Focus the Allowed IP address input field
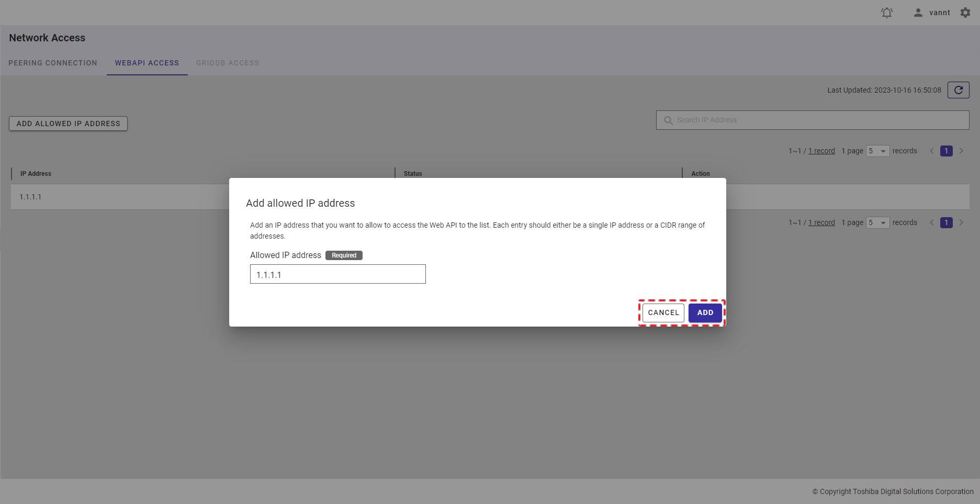Image resolution: width=980 pixels, height=504 pixels. (x=337, y=274)
